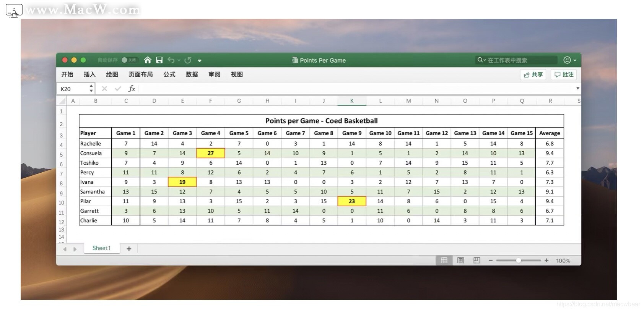Viewport: 644px width, 311px height.
Task: Open the 视图 (View) tab
Action: [237, 75]
